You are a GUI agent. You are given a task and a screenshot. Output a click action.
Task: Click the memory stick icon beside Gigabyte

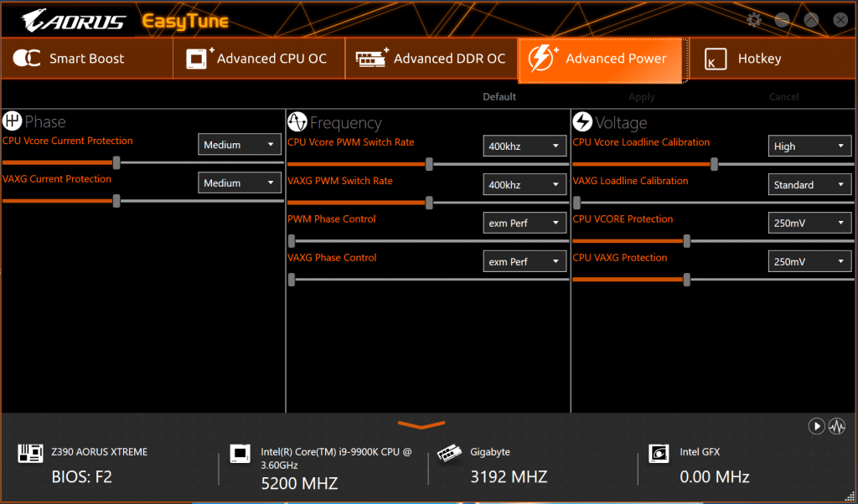[449, 455]
